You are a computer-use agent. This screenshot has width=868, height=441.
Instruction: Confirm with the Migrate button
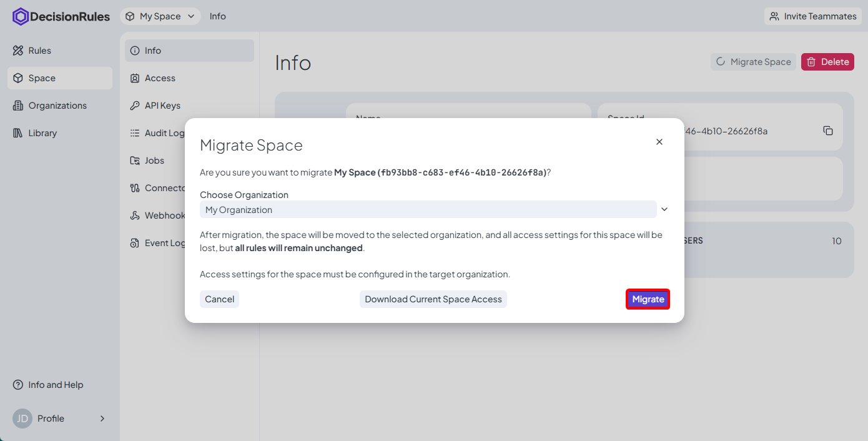click(x=648, y=299)
